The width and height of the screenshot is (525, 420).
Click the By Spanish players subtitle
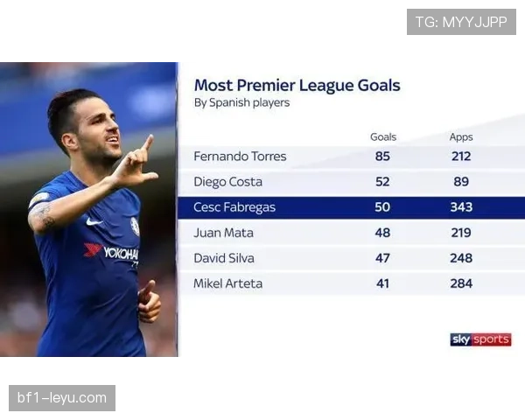point(241,102)
